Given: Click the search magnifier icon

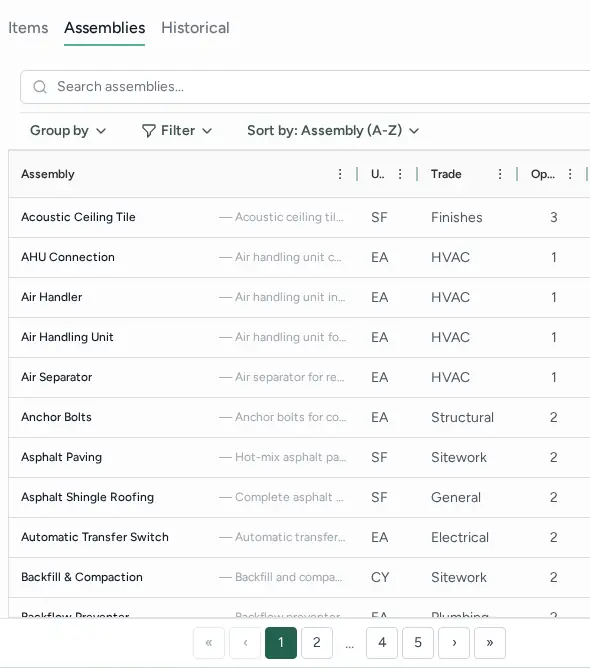Looking at the screenshot, I should [x=40, y=87].
